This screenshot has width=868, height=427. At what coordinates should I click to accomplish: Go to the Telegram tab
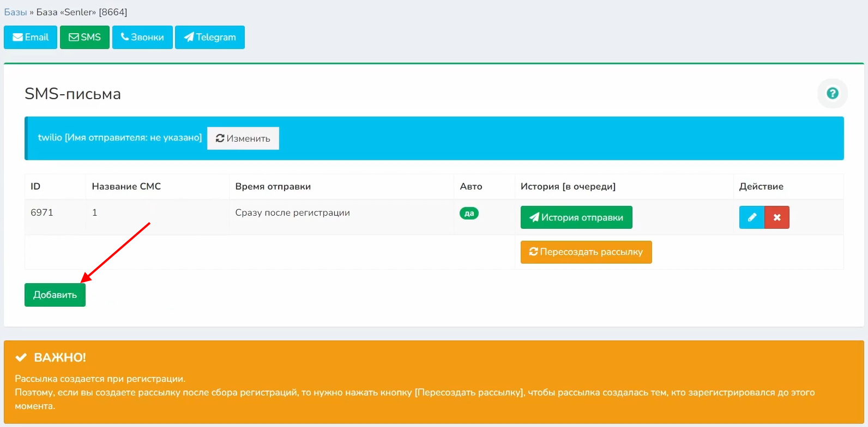pos(210,37)
